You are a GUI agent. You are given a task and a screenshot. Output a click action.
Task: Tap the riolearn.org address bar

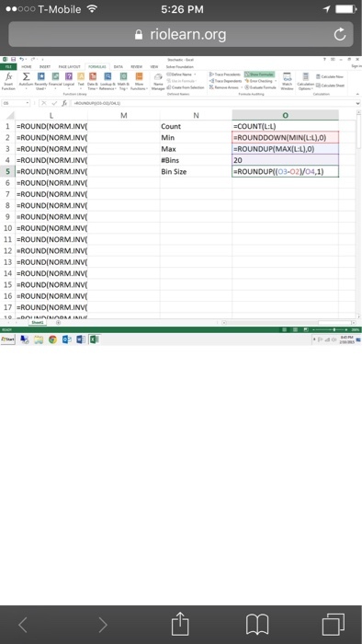point(181,34)
